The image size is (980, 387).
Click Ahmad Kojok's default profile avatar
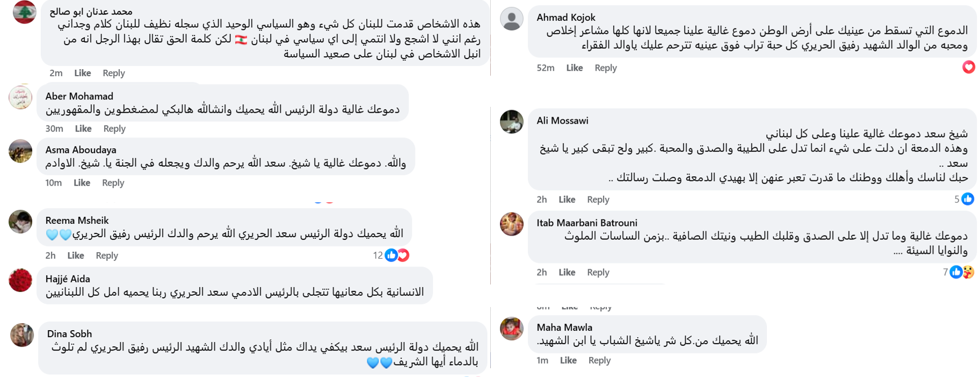(511, 19)
